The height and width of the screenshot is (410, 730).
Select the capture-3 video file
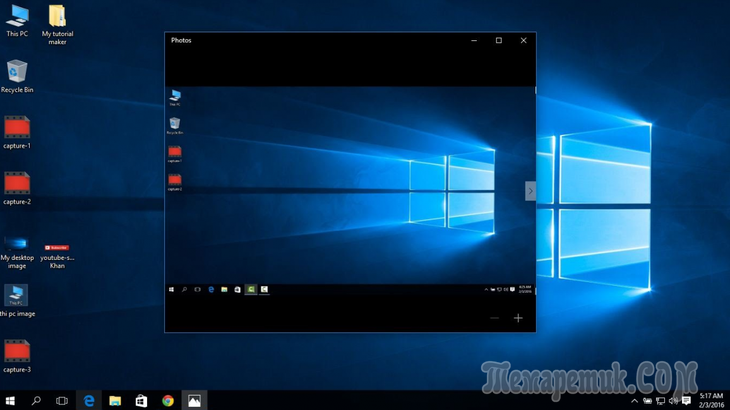click(x=17, y=356)
